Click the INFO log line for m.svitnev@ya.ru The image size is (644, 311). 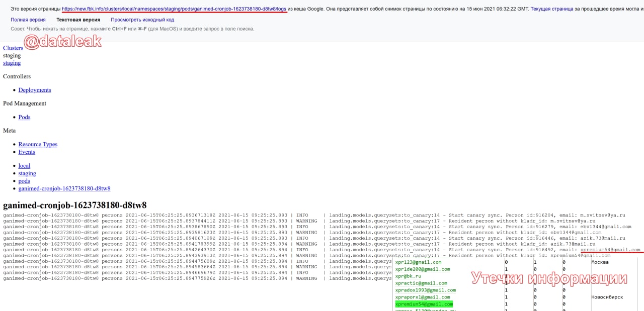pos(314,215)
